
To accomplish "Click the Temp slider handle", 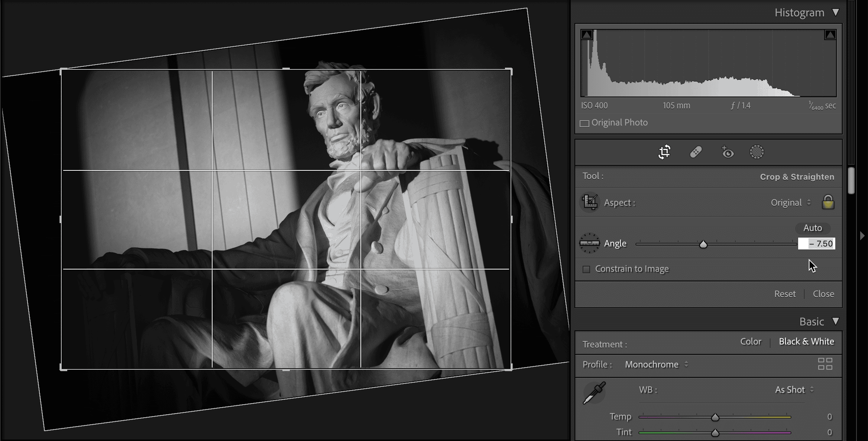I will point(715,417).
